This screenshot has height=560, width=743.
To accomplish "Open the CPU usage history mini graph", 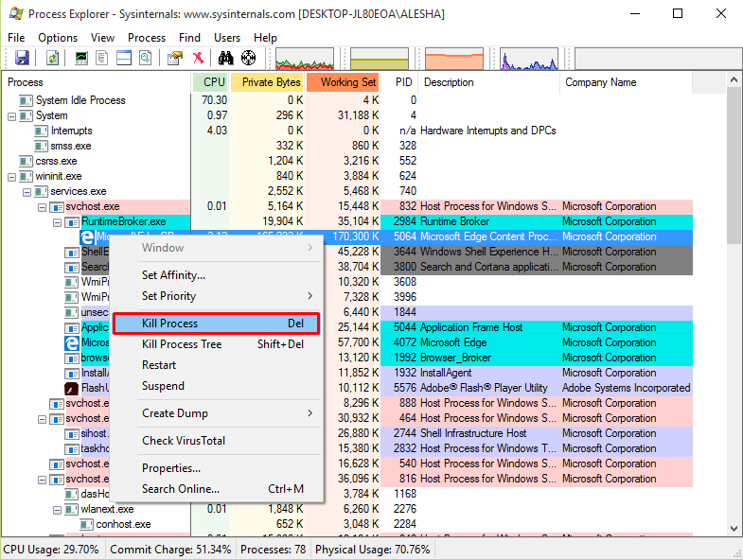I will pos(305,59).
